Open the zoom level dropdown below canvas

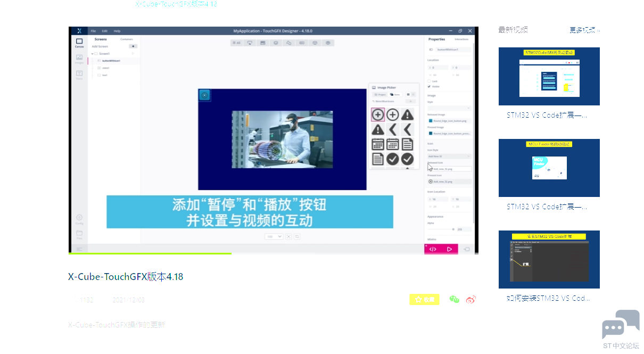(x=274, y=236)
